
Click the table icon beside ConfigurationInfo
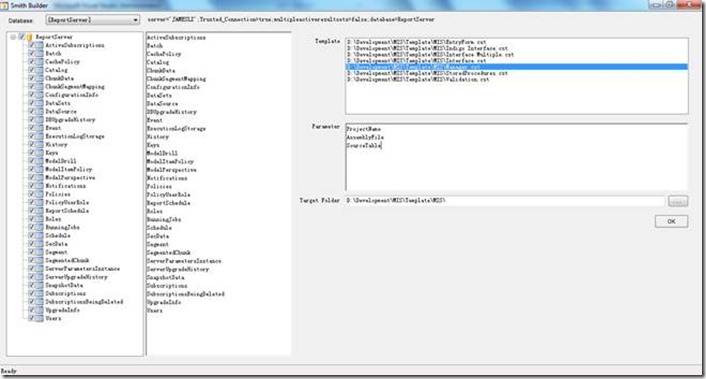pos(40,95)
